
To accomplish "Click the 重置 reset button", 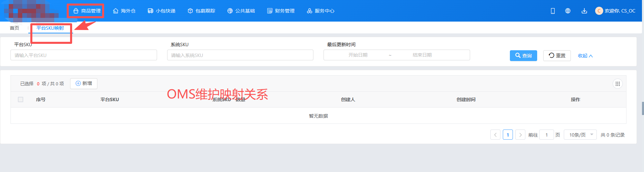I will (x=557, y=56).
